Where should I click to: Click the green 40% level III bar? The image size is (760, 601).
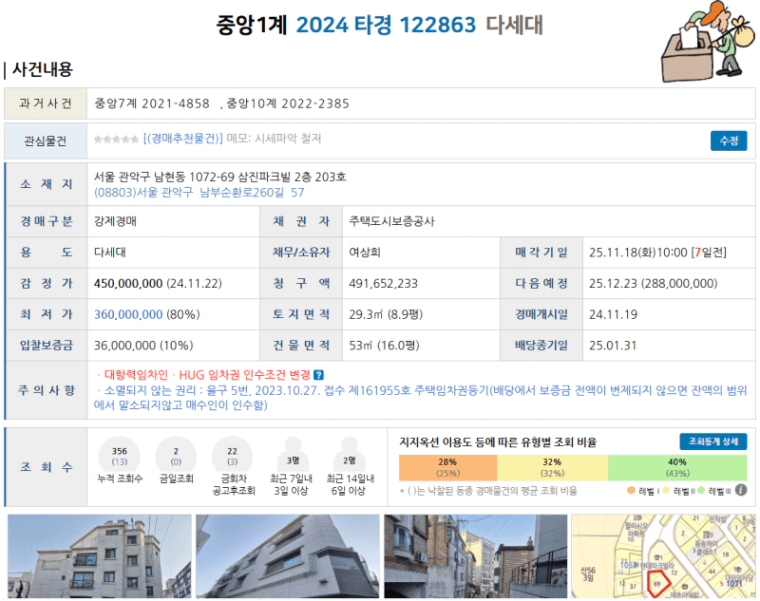click(x=677, y=468)
